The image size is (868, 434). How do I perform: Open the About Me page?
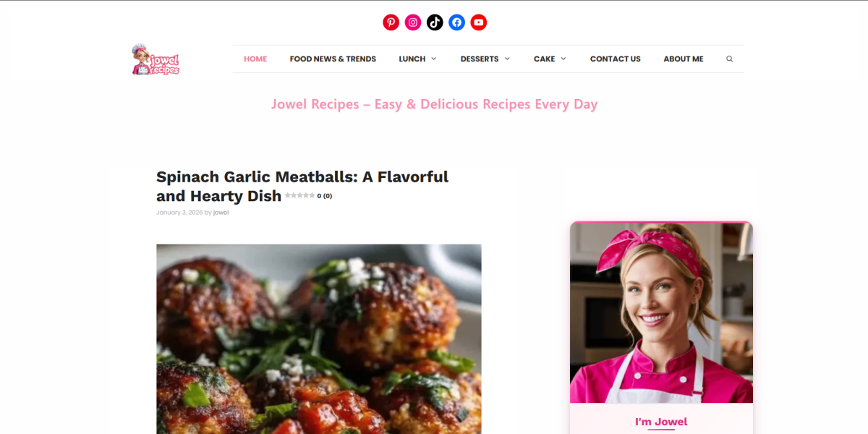point(683,59)
